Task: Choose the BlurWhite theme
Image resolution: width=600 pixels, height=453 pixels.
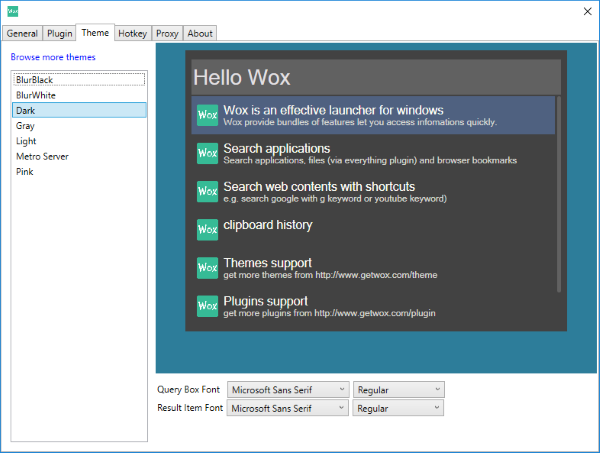Action: 79,95
